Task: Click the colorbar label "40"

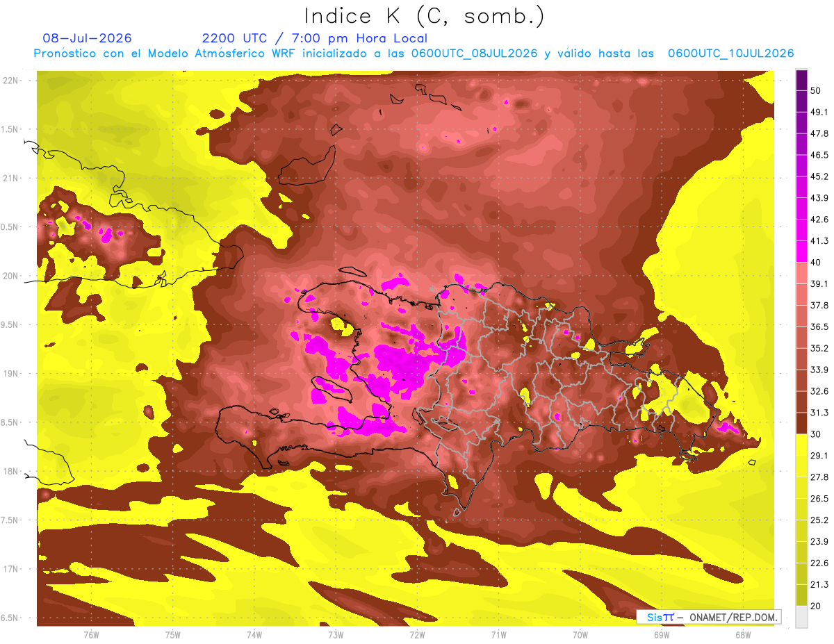Action: click(x=816, y=263)
